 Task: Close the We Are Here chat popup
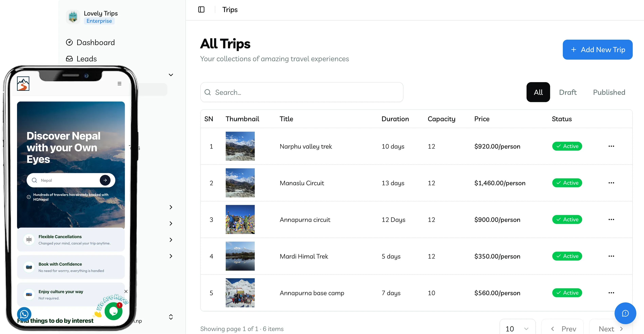pyautogui.click(x=126, y=291)
